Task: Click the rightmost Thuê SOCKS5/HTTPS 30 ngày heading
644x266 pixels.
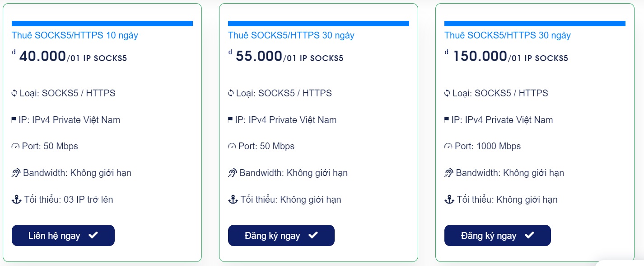Action: [507, 35]
